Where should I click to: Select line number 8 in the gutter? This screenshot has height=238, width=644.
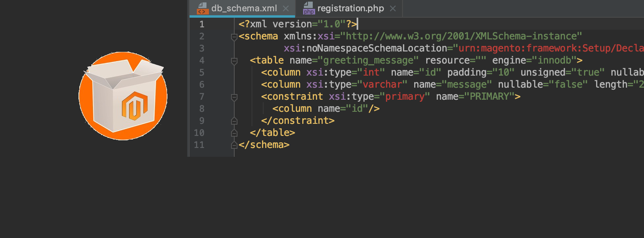coord(202,109)
